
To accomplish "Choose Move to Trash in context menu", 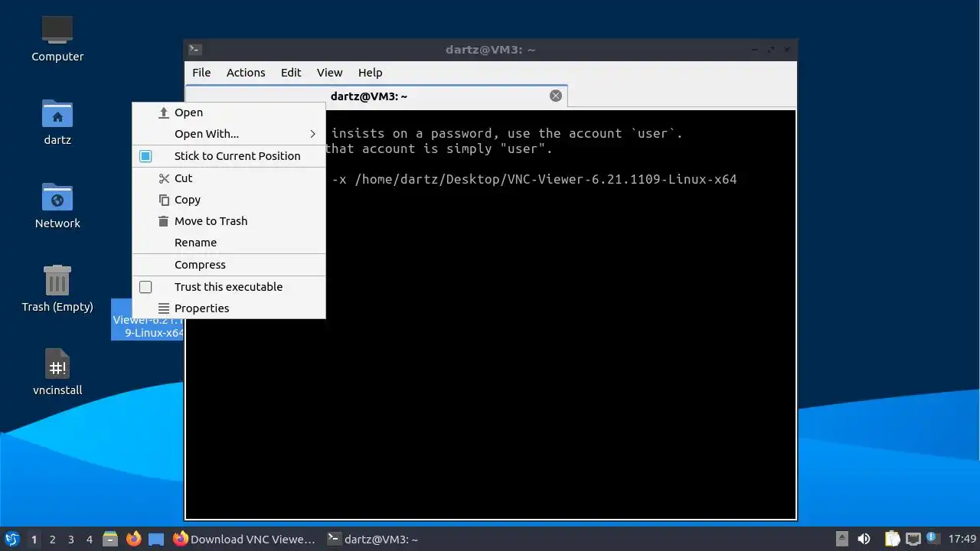I will click(x=229, y=221).
